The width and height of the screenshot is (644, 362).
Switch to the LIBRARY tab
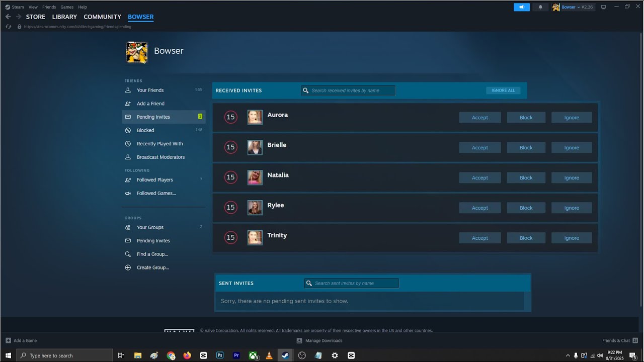point(64,17)
